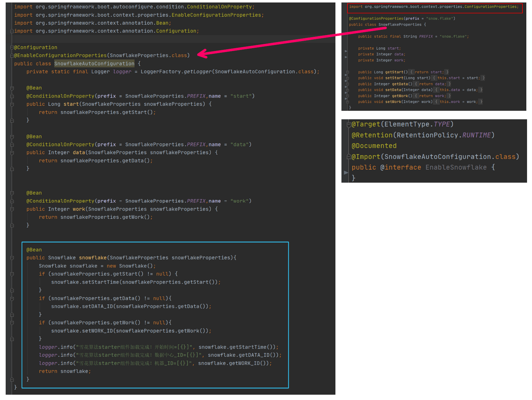532x400 pixels.
Task: Click 'Bean' in the annotation.Bean import
Action: pos(162,23)
